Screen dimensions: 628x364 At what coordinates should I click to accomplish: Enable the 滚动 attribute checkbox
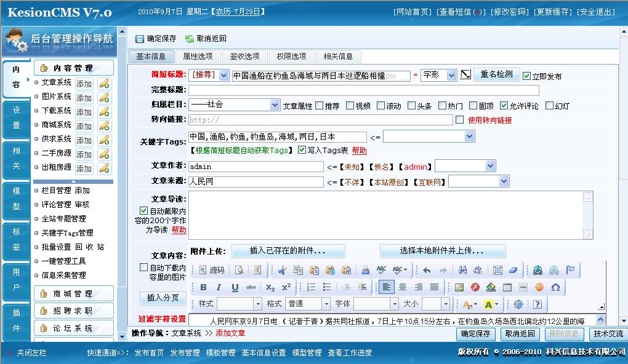[x=381, y=106]
